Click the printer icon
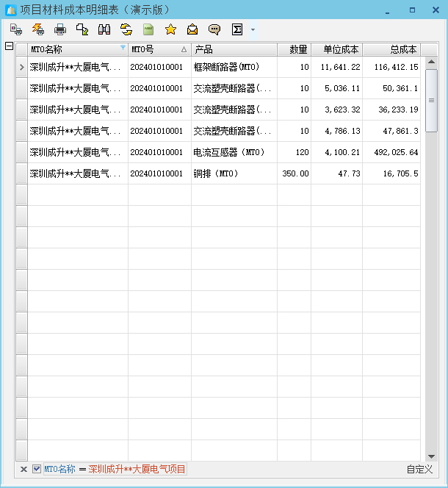The image size is (448, 488). [60, 29]
